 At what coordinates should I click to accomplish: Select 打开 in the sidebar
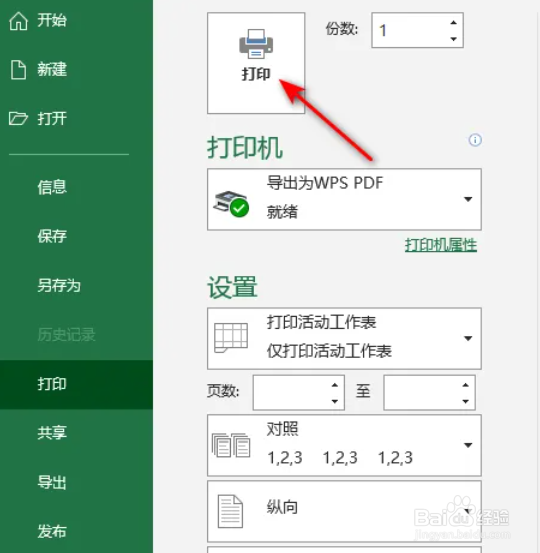(x=52, y=118)
